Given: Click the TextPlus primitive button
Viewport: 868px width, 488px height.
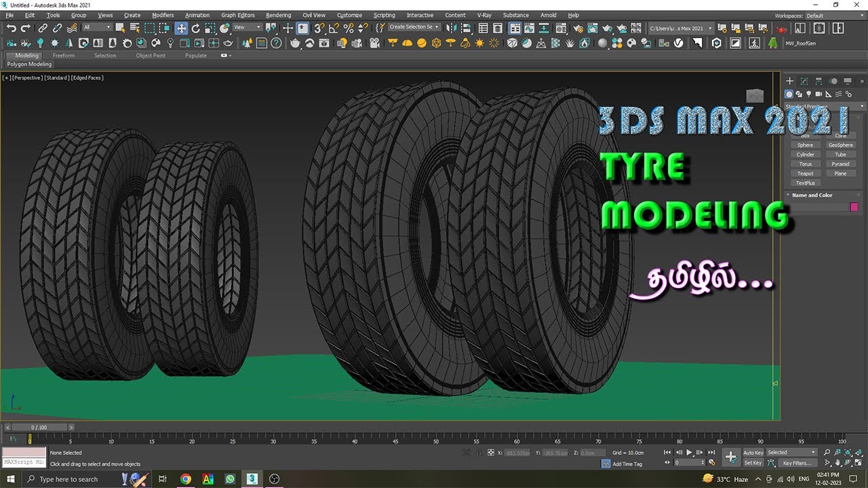Looking at the screenshot, I should (805, 183).
